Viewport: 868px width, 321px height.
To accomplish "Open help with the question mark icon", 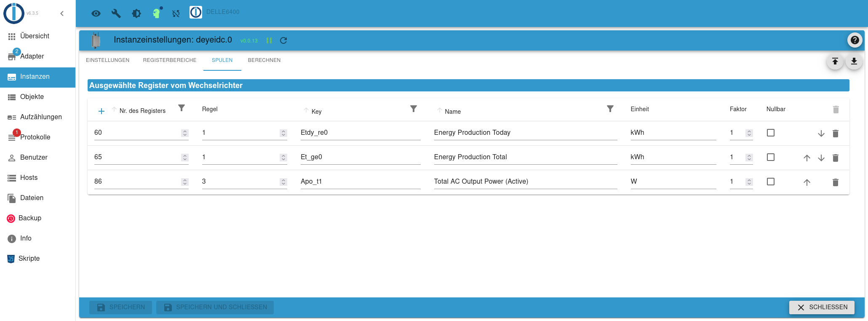I will [x=855, y=40].
